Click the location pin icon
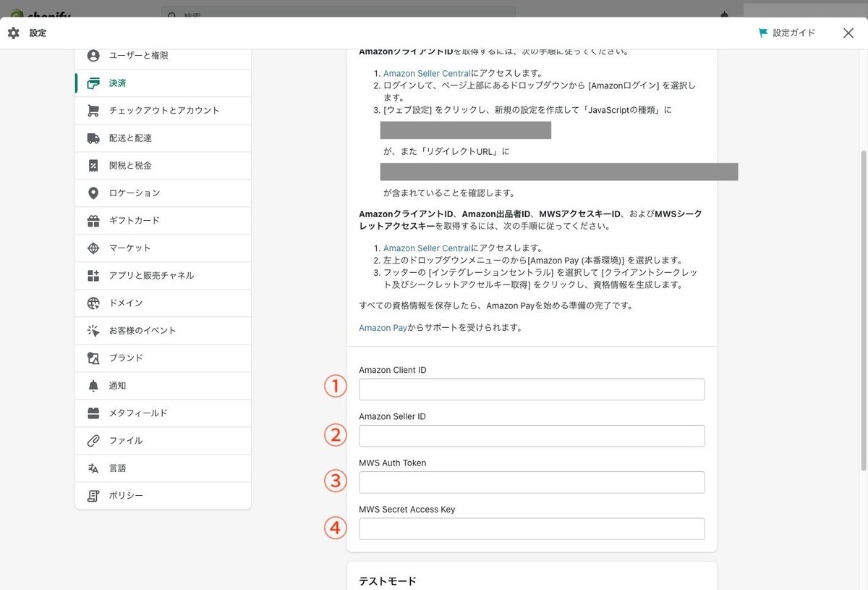This screenshot has height=590, width=868. pos(93,193)
